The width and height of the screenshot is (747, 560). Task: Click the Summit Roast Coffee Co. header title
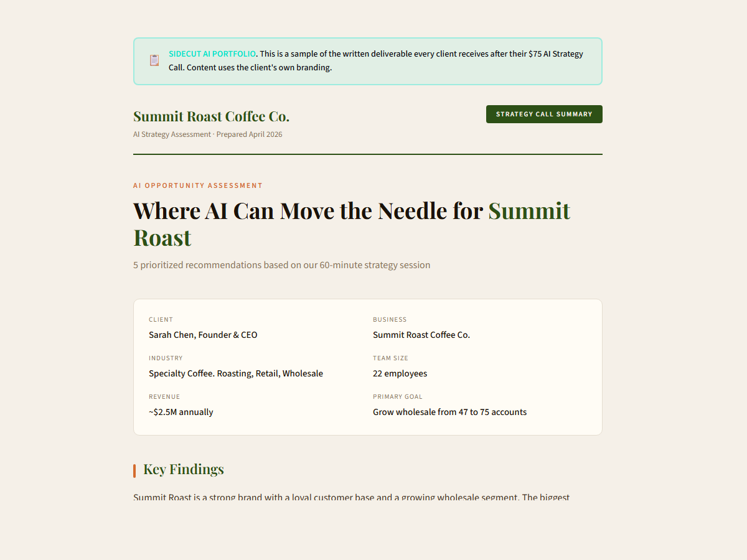211,116
